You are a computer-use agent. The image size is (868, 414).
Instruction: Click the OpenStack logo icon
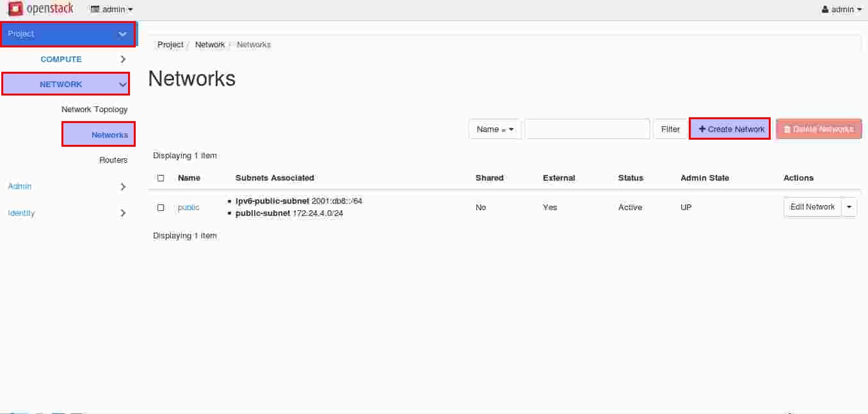point(15,9)
